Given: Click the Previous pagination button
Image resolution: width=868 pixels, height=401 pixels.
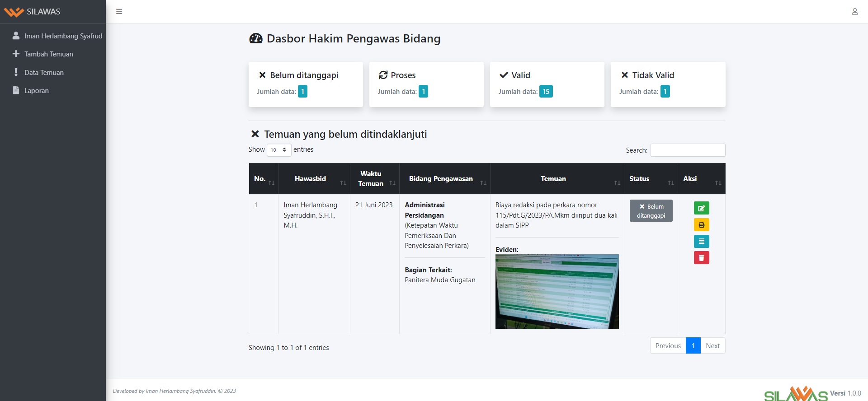Looking at the screenshot, I should (x=668, y=346).
